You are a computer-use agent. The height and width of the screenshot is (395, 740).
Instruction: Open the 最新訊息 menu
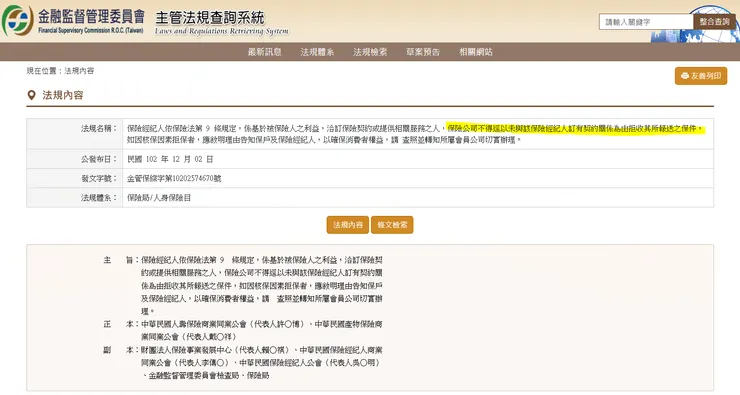pyautogui.click(x=265, y=52)
